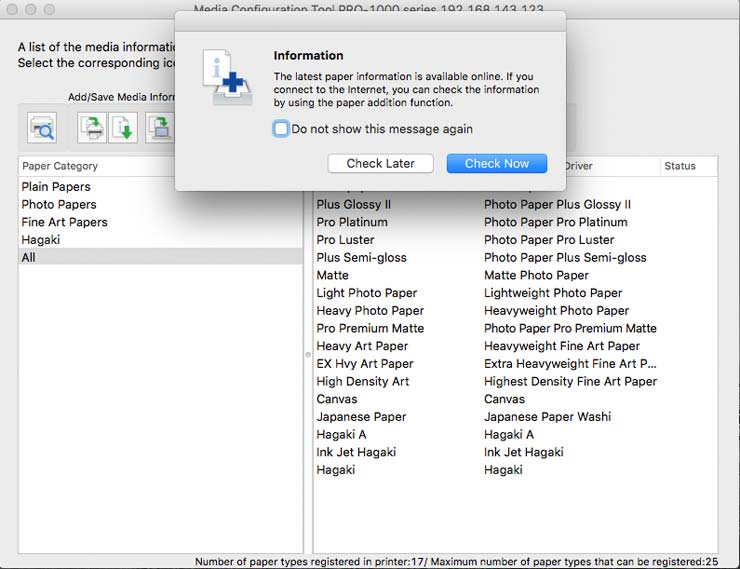Choose Check Later in the dialog

(x=380, y=163)
